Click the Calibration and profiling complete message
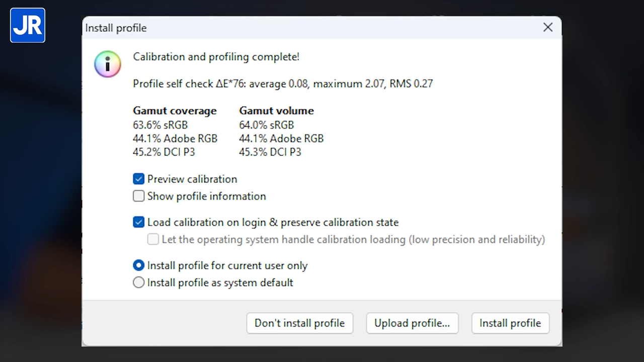 click(216, 57)
